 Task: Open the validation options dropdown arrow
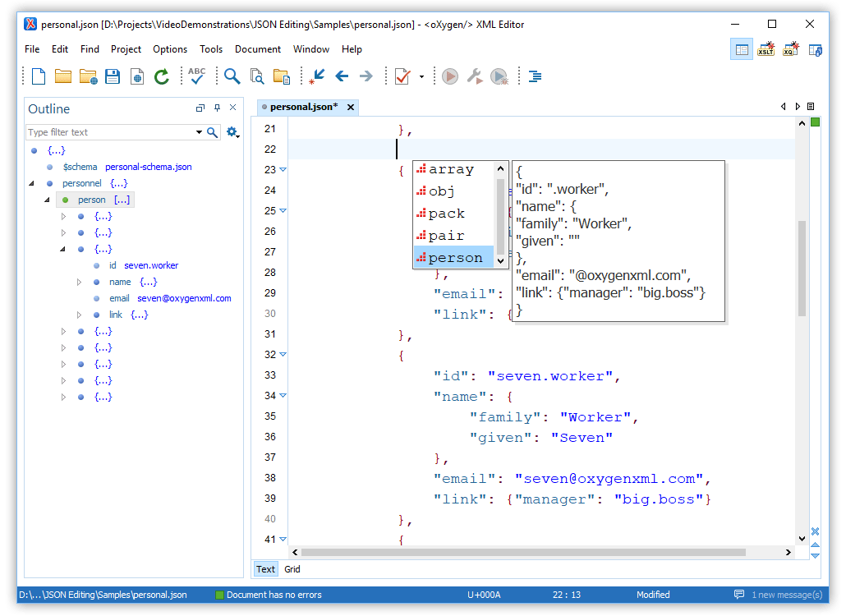pos(422,76)
